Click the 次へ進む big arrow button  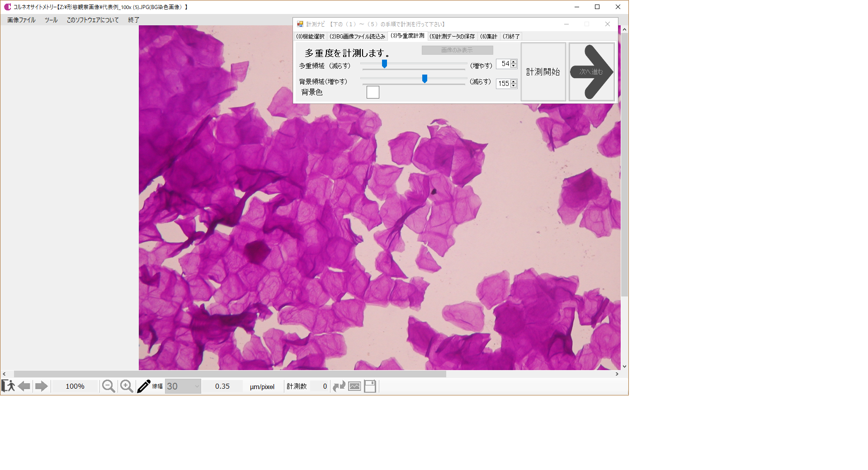(x=591, y=72)
